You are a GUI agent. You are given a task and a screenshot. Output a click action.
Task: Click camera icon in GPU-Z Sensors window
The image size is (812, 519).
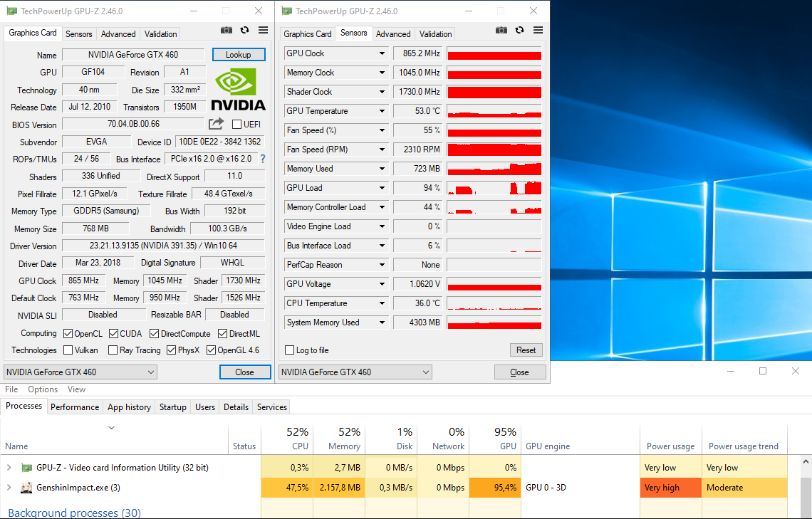501,30
